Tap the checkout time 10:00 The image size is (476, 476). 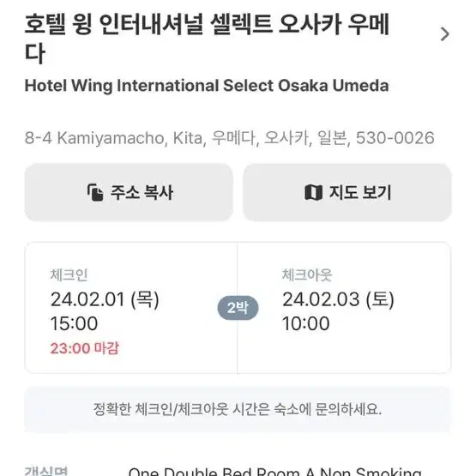point(306,323)
